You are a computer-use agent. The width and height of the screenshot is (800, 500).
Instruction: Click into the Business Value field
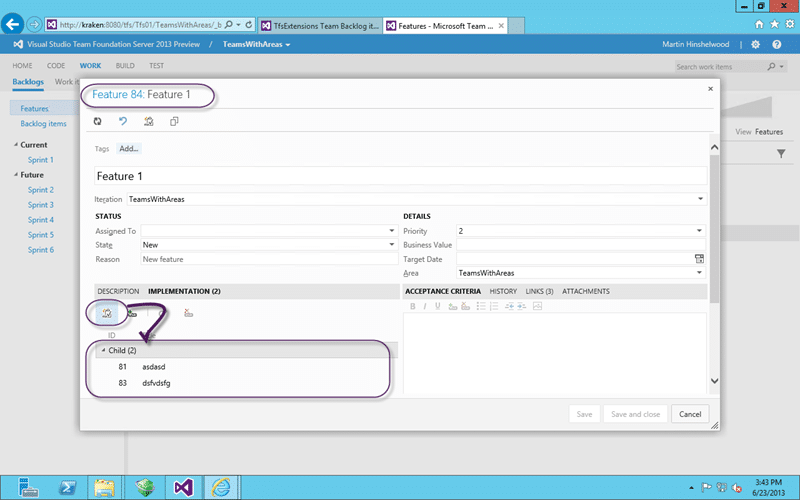point(581,245)
